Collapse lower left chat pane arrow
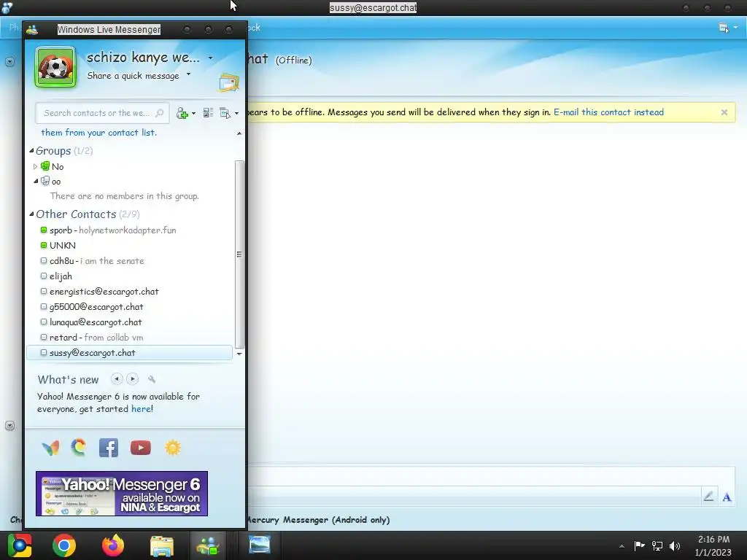The width and height of the screenshot is (747, 560). pyautogui.click(x=9, y=425)
